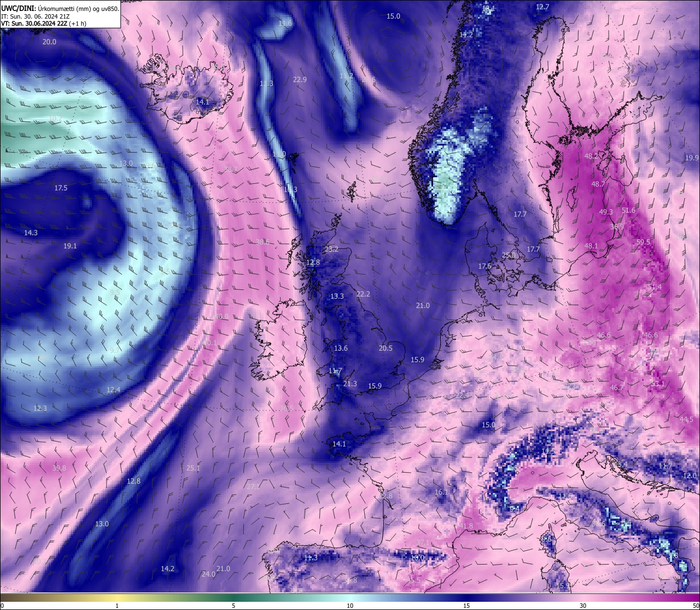Click the 16.1 value on the map
The width and height of the screenshot is (700, 610).
441,493
